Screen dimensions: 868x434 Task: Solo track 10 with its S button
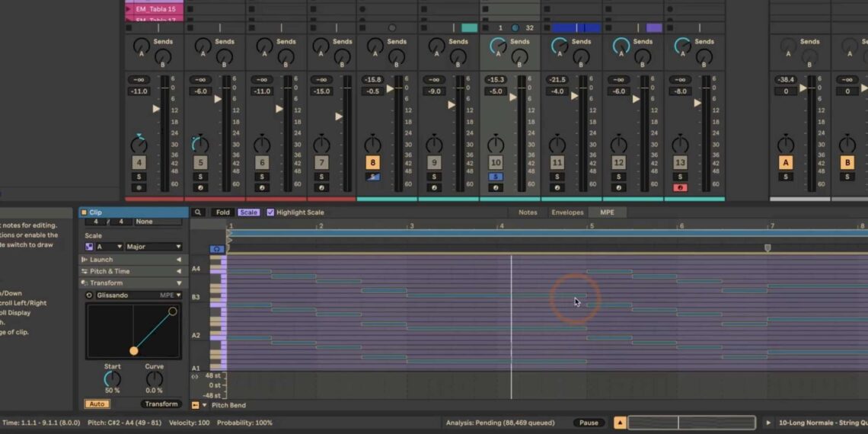coord(496,177)
